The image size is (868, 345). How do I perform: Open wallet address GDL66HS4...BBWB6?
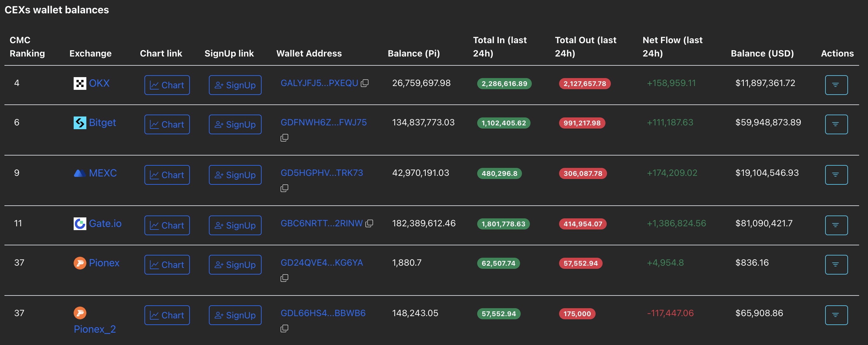click(x=323, y=313)
